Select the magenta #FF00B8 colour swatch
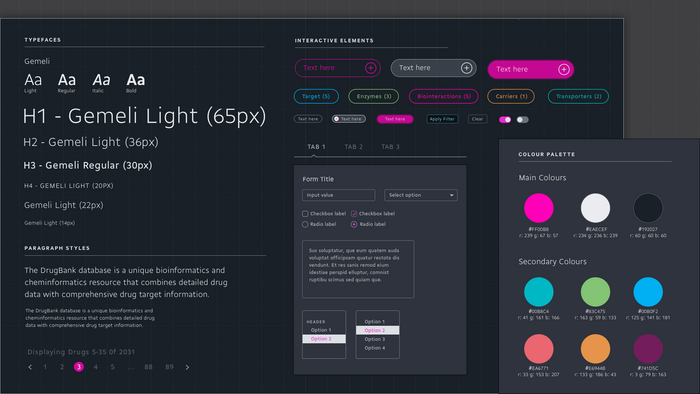 pos(538,208)
